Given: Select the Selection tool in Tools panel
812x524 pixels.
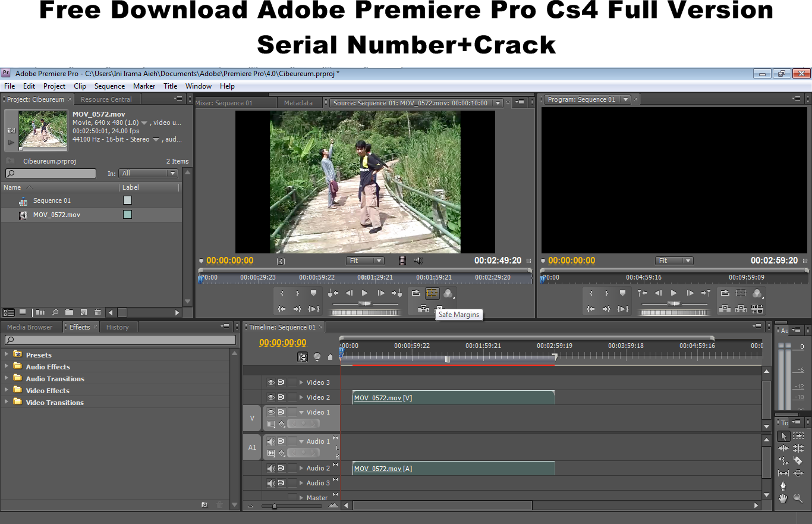Looking at the screenshot, I should (783, 436).
